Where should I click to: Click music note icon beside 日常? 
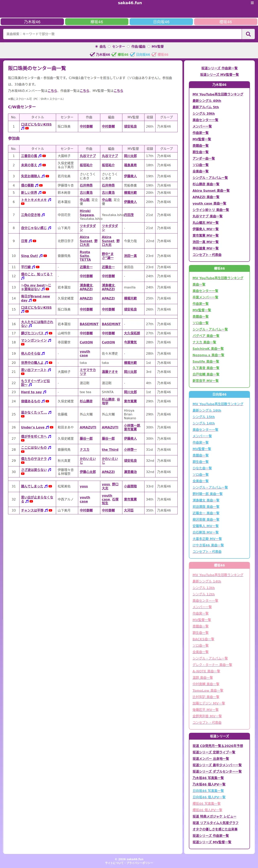coord(30,241)
